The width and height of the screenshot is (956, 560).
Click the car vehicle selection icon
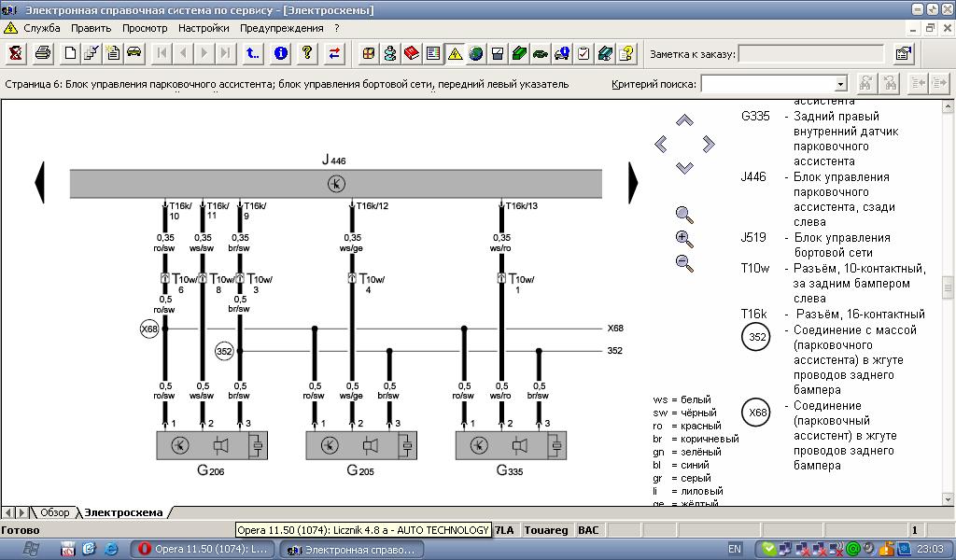point(134,53)
